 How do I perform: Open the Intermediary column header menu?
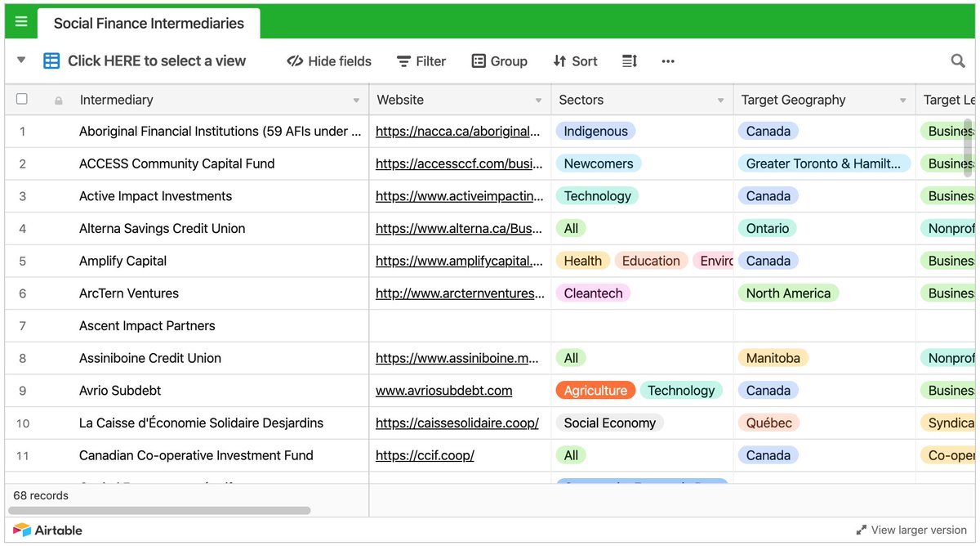click(355, 99)
